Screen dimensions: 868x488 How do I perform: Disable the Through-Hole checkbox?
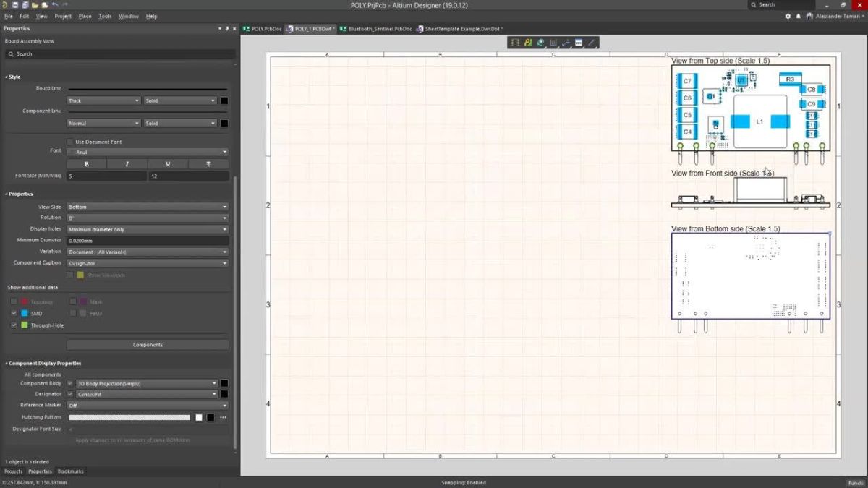coord(14,325)
